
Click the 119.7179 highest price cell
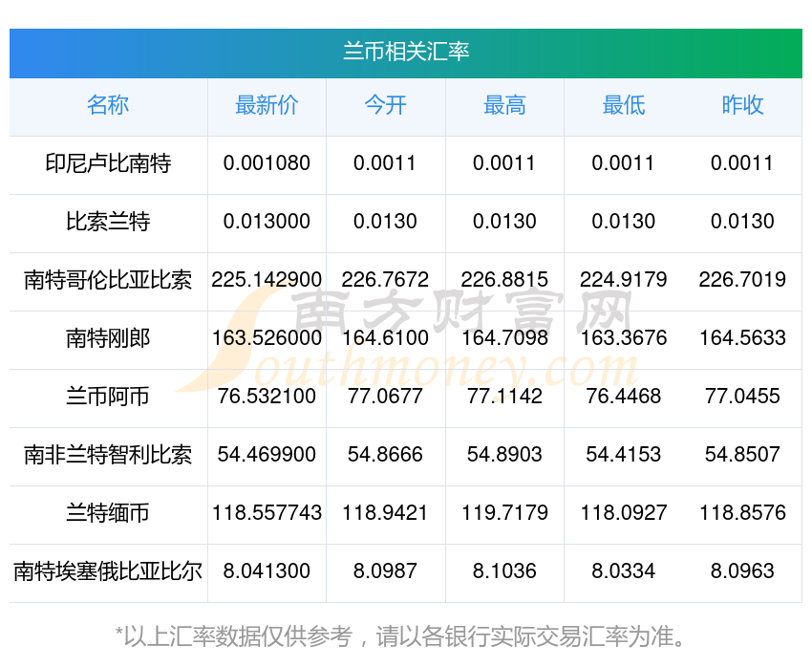504,513
